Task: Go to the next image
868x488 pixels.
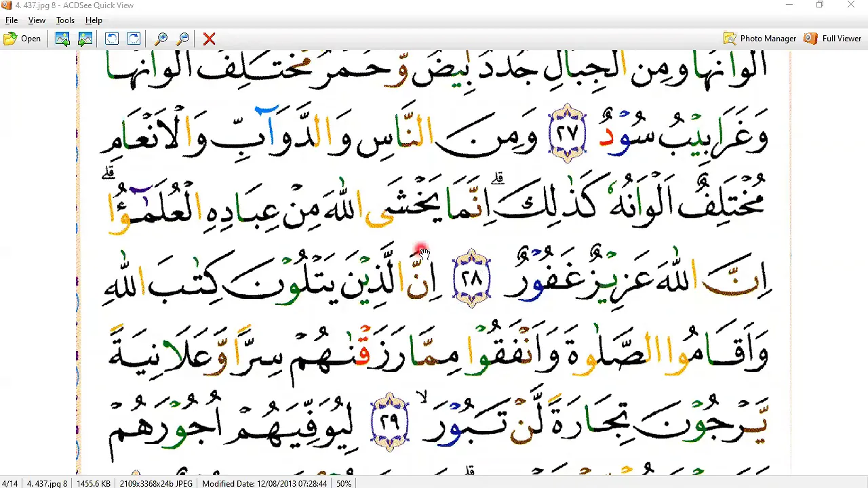Action: click(x=85, y=39)
